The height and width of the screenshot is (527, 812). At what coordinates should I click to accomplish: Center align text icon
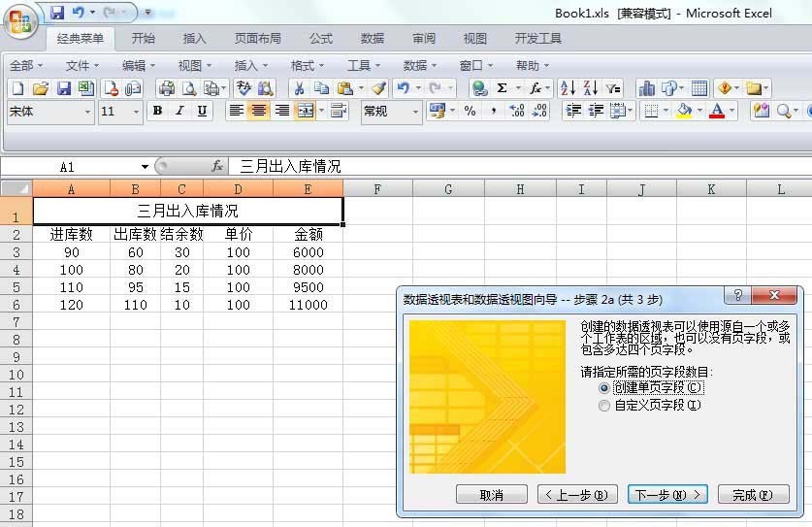coord(258,111)
